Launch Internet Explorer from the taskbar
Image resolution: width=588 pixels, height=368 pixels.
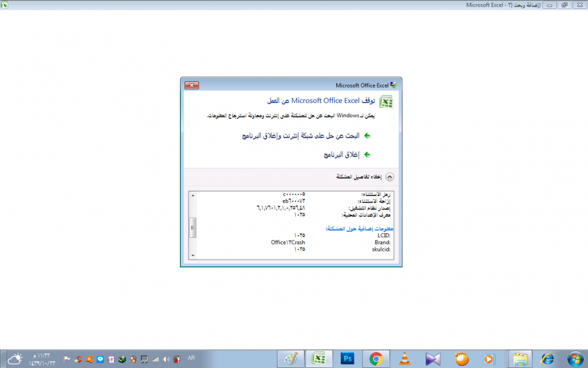[547, 359]
